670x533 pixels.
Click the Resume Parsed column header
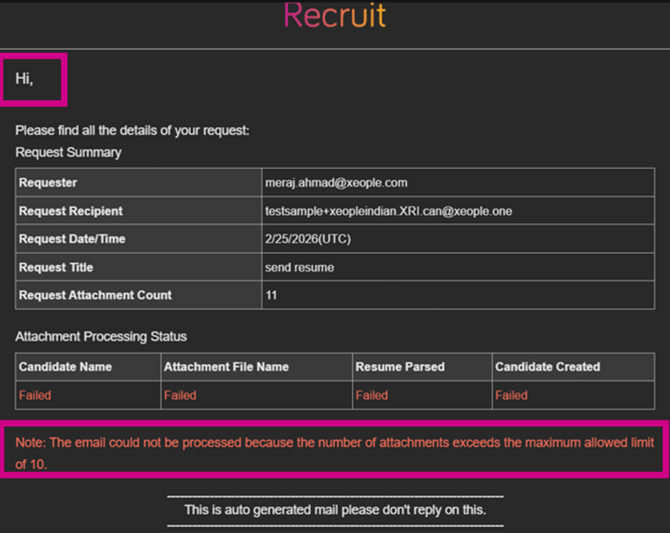point(400,367)
